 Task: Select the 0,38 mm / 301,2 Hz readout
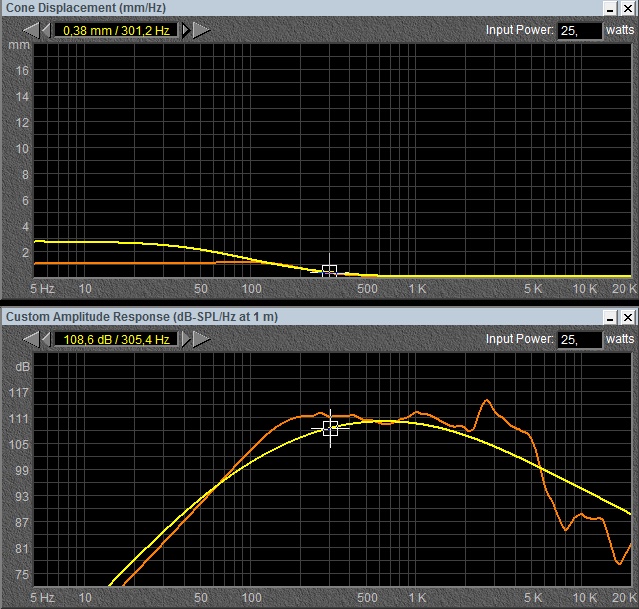point(116,31)
